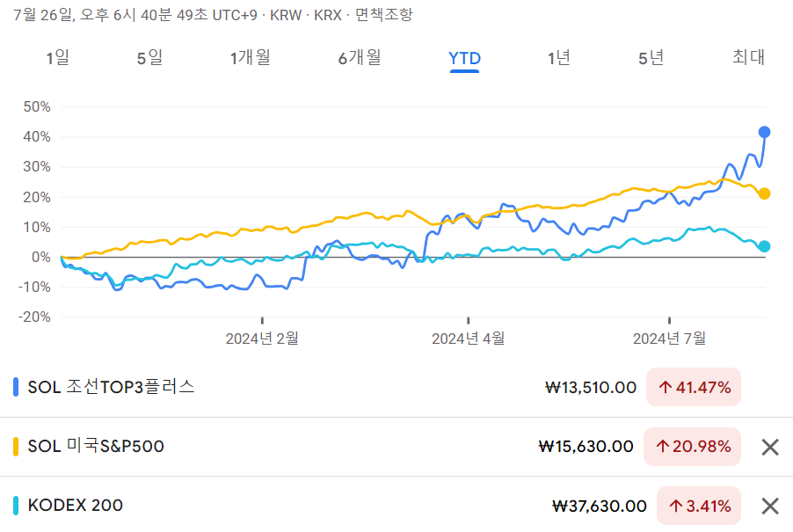Show the 5년 chart range
This screenshot has height=532, width=793.
pos(651,58)
